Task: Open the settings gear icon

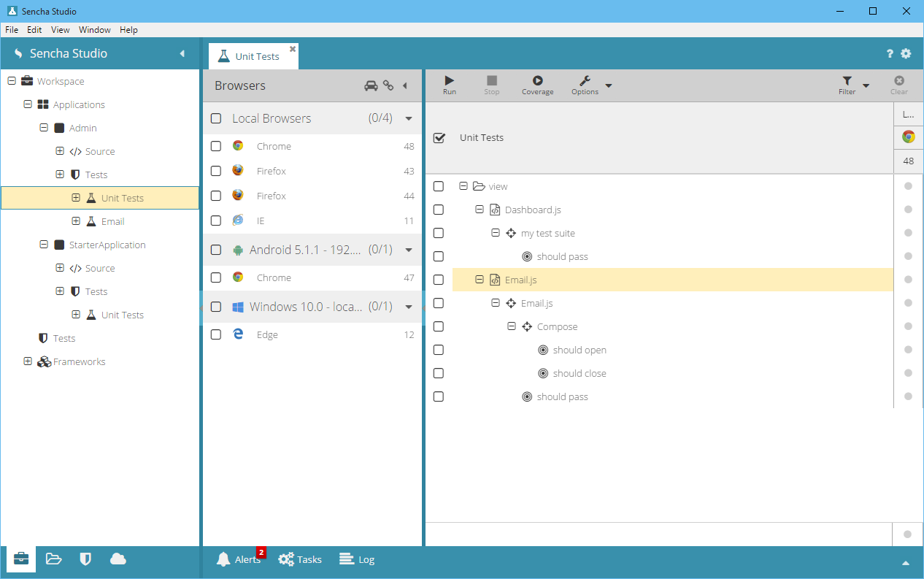Action: point(906,53)
